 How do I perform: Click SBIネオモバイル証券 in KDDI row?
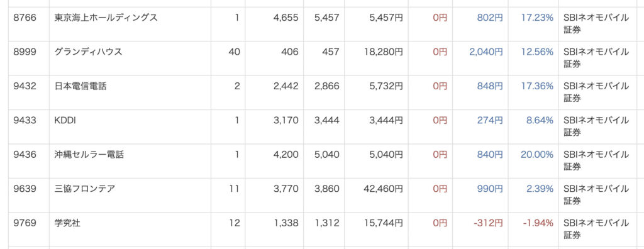coord(596,126)
